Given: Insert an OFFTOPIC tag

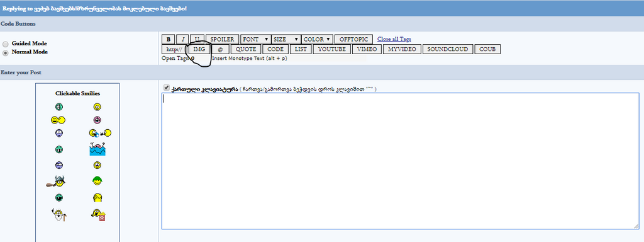Looking at the screenshot, I should (x=353, y=40).
